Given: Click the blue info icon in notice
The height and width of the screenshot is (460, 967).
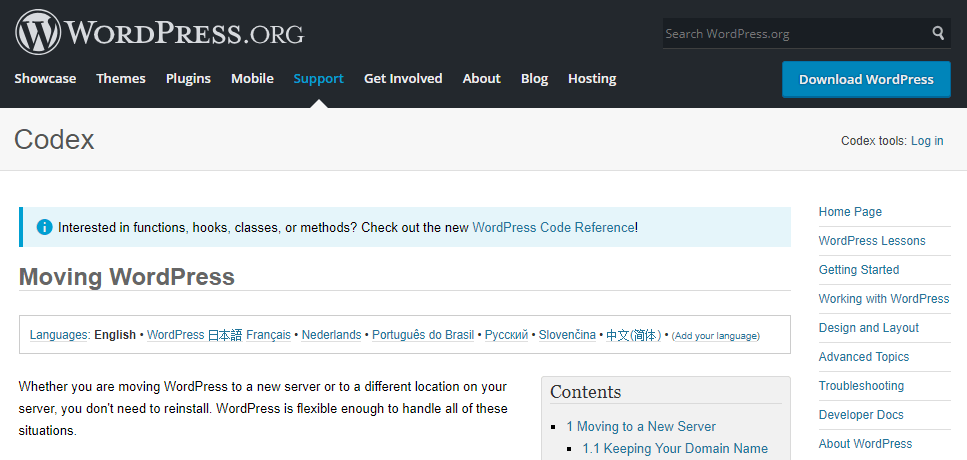Looking at the screenshot, I should click(44, 227).
